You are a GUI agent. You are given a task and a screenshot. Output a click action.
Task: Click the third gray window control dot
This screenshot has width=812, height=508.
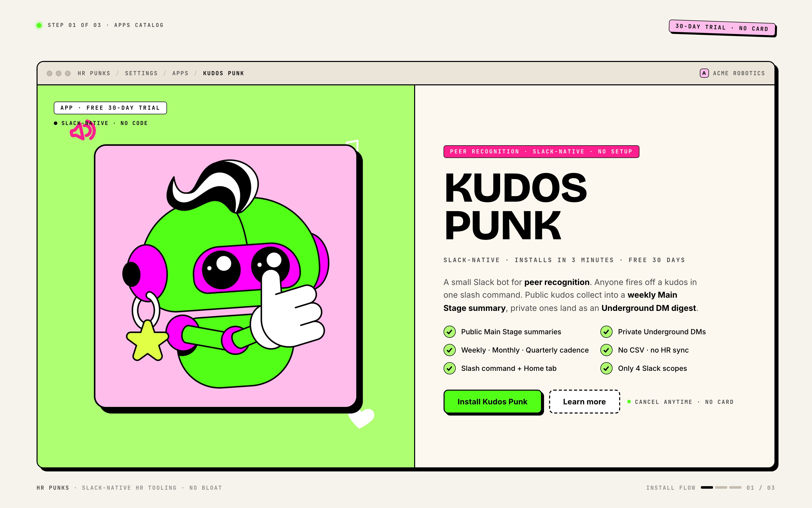[x=68, y=73]
